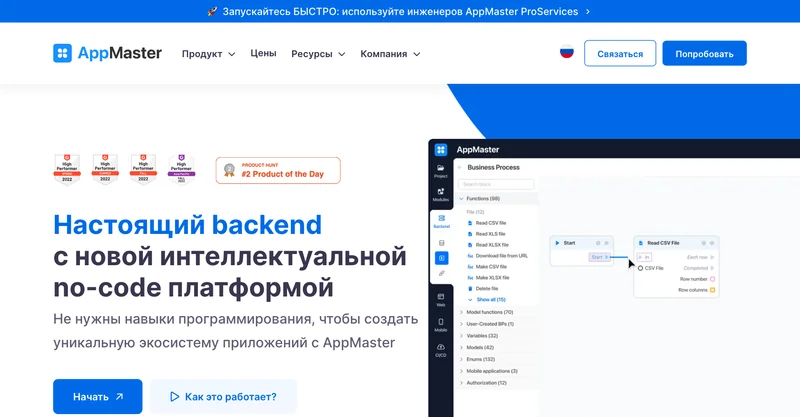This screenshot has width=800, height=417.
Task: Open the Mobile section in the studio sidebar
Action: [x=441, y=325]
